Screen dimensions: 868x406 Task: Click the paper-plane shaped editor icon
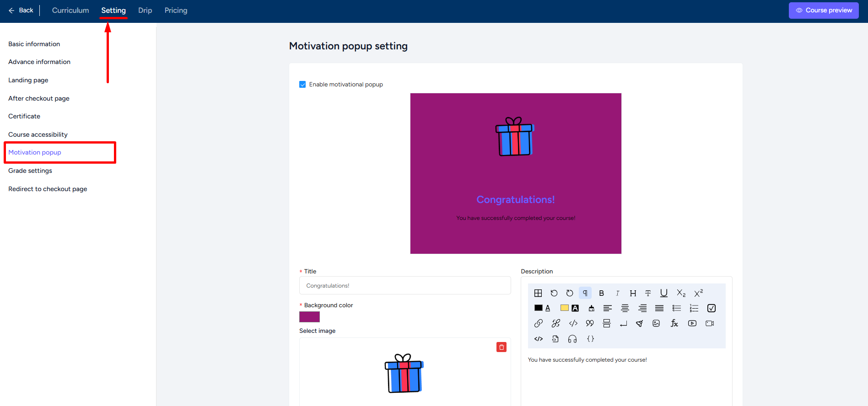click(640, 323)
